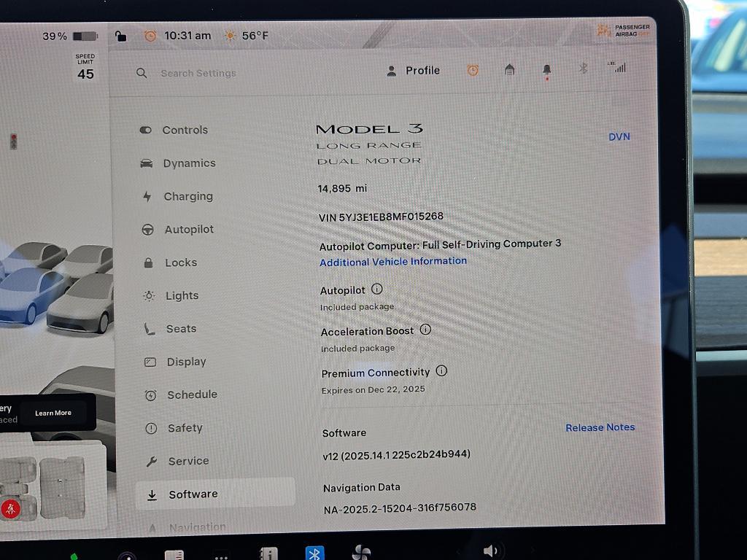Image resolution: width=747 pixels, height=560 pixels.
Task: Open the Release Notes link
Action: (x=600, y=427)
